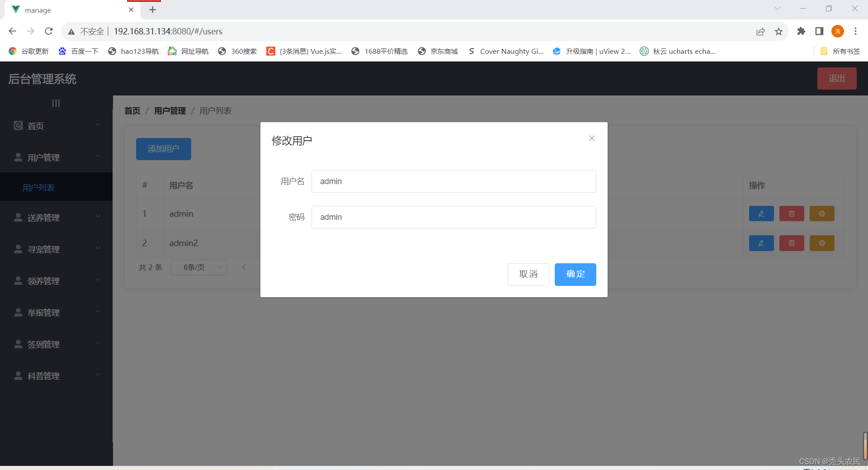868x470 pixels.
Task: Toggle sidebar collapse with the ||| icon
Action: coord(56,103)
